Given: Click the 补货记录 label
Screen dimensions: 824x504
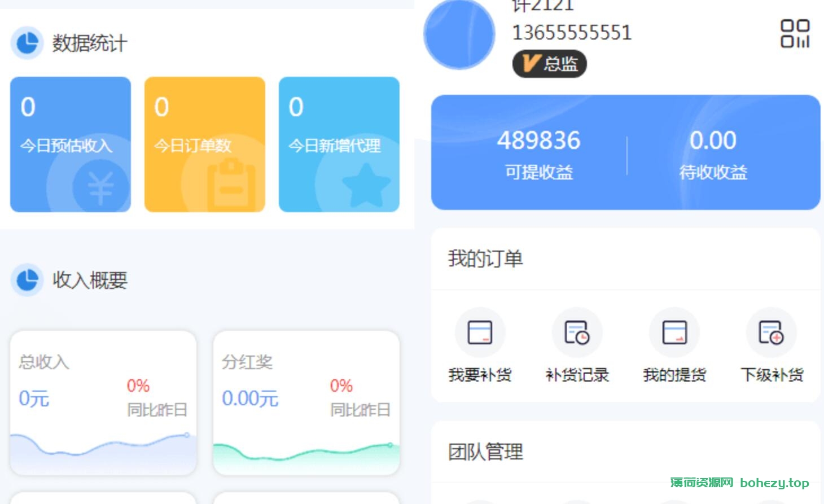Looking at the screenshot, I should [x=577, y=375].
